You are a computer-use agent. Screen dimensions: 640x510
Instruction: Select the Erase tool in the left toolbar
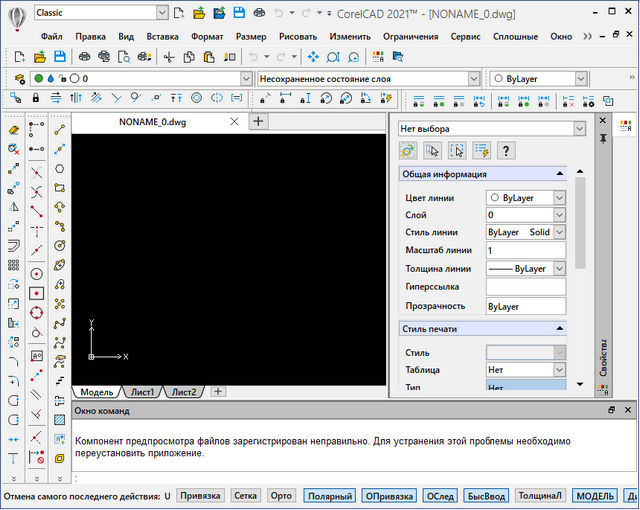(13, 129)
